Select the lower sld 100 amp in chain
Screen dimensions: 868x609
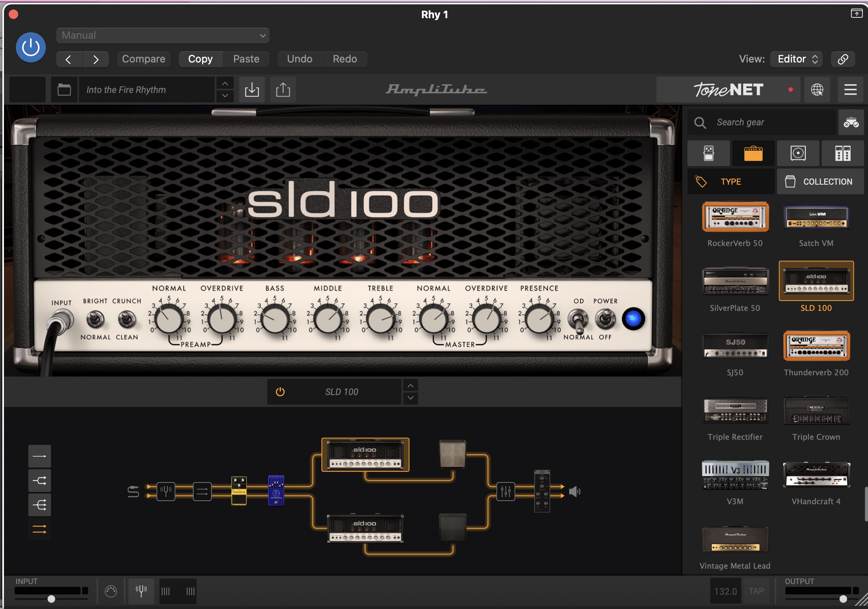pyautogui.click(x=365, y=529)
